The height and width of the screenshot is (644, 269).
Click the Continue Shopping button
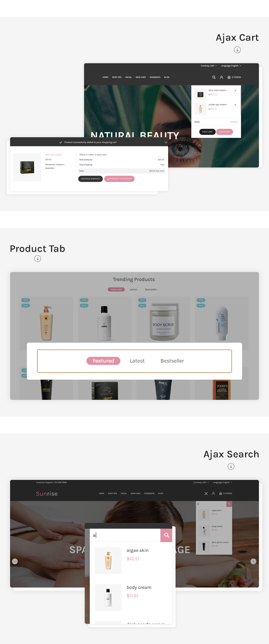(90, 179)
